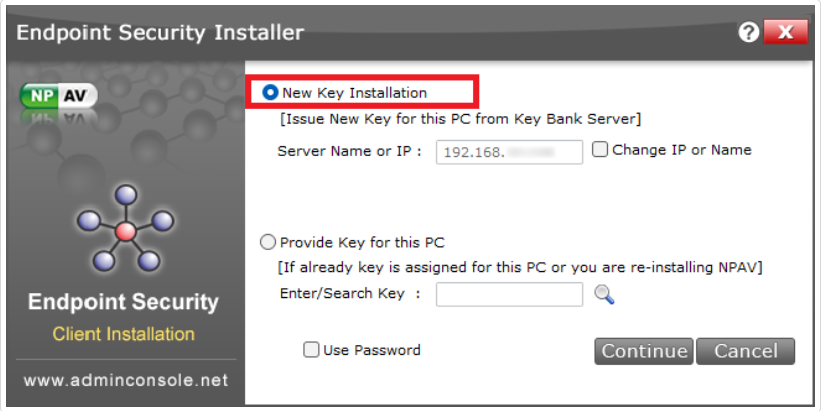Select the New Key Installation option
This screenshot has width=822, height=411.
270,93
